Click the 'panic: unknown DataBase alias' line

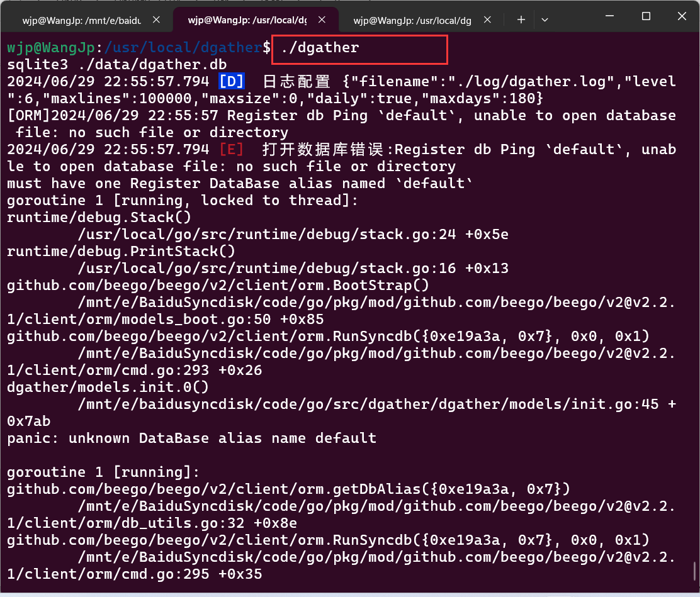click(x=191, y=438)
